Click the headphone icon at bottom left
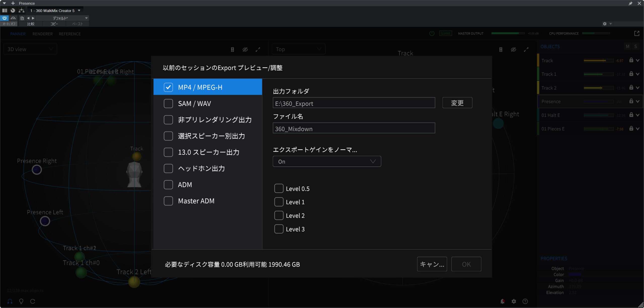 coord(10,301)
